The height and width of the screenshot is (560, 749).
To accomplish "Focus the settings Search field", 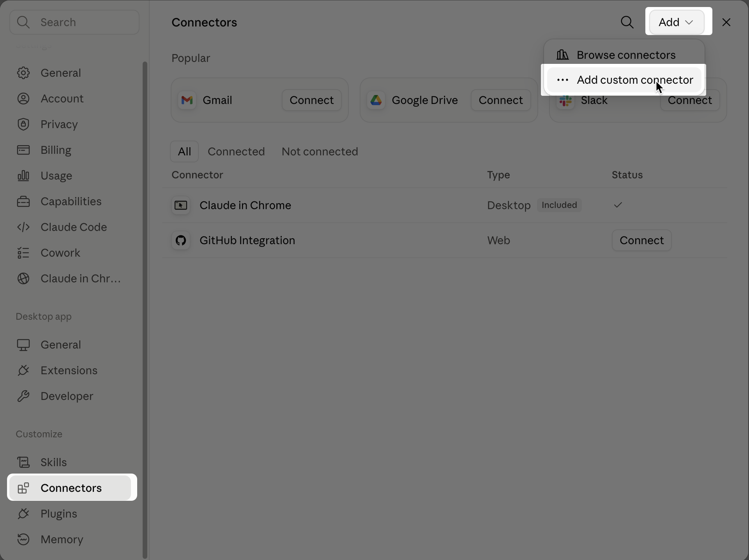I will pos(74,22).
